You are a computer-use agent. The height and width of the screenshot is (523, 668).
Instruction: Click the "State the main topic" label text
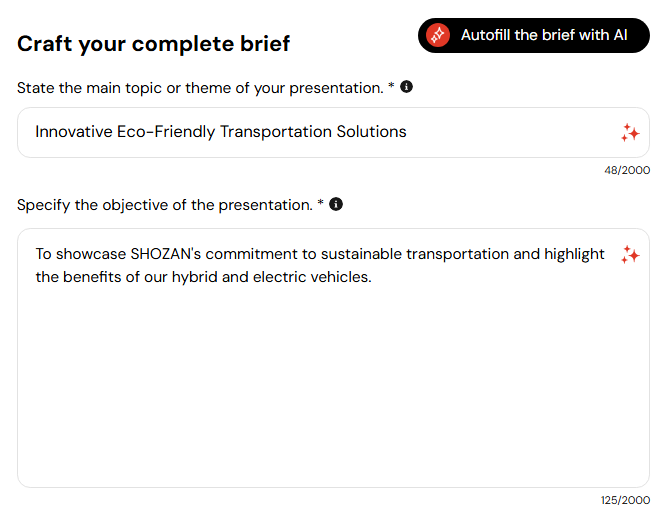point(200,88)
